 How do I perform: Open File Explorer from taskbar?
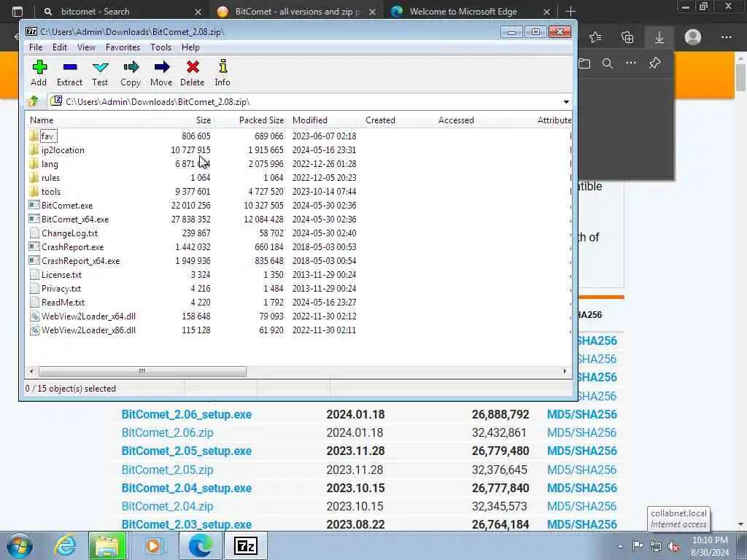(x=107, y=545)
